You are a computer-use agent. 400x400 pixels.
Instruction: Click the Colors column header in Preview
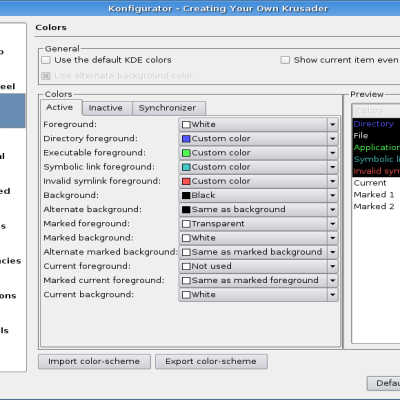click(x=376, y=111)
